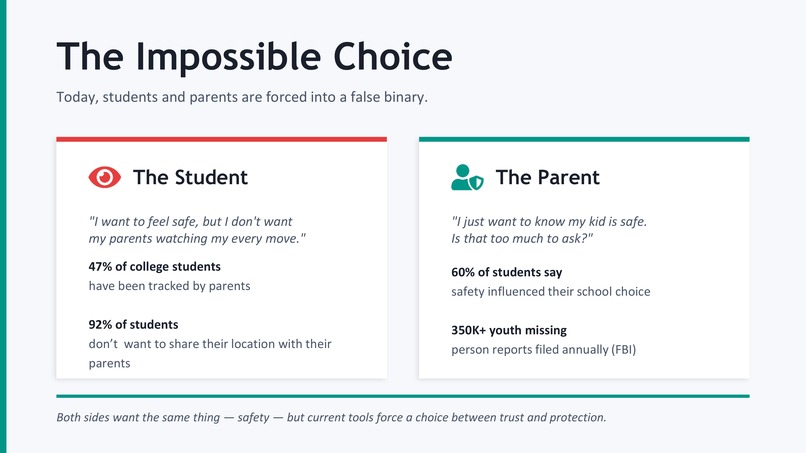Image resolution: width=806 pixels, height=453 pixels.
Task: Select the '47% of college students' statistic
Action: tap(155, 266)
